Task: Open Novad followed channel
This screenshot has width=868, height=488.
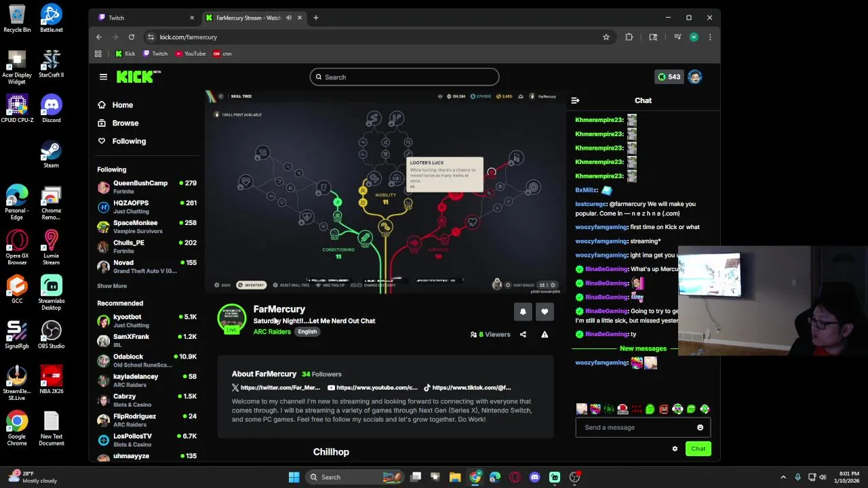Action: (146, 266)
